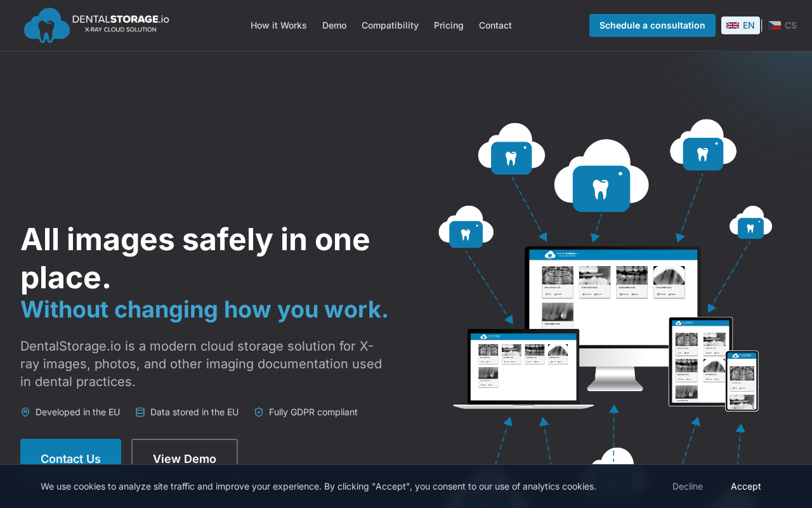Click the subheading "Without changing how you work."
Viewport: 812px width, 508px height.
204,309
